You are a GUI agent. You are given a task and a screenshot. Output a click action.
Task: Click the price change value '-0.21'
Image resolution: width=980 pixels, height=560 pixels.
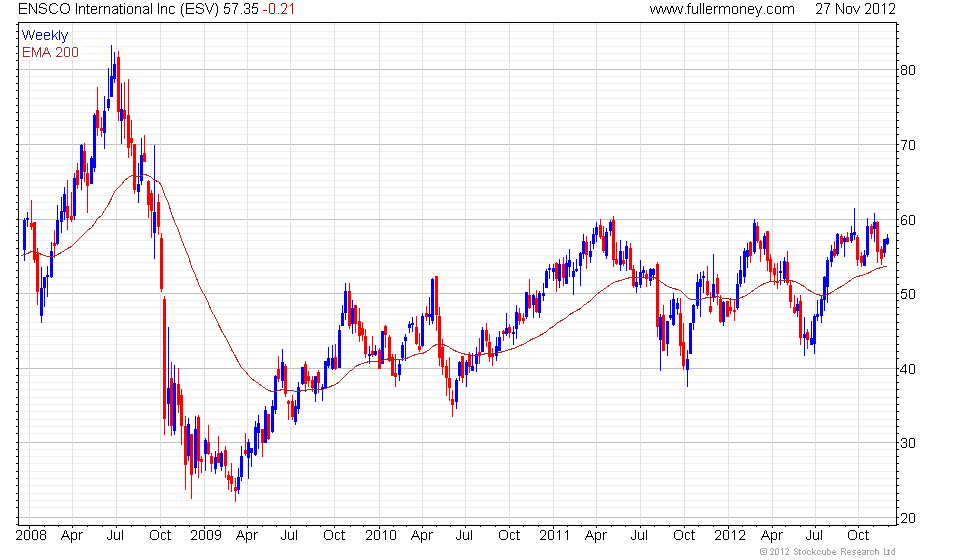point(278,9)
